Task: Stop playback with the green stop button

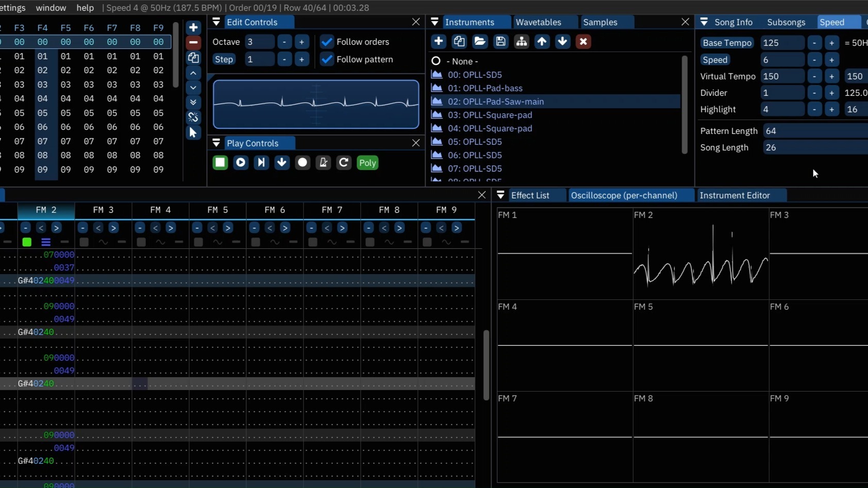Action: pyautogui.click(x=220, y=163)
